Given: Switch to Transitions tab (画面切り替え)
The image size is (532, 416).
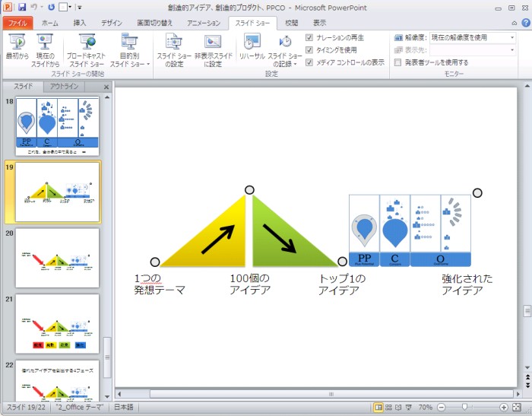Looking at the screenshot, I should 155,23.
